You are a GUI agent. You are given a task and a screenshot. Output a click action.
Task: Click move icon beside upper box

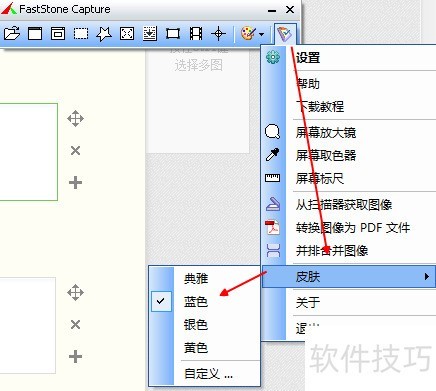click(x=75, y=119)
